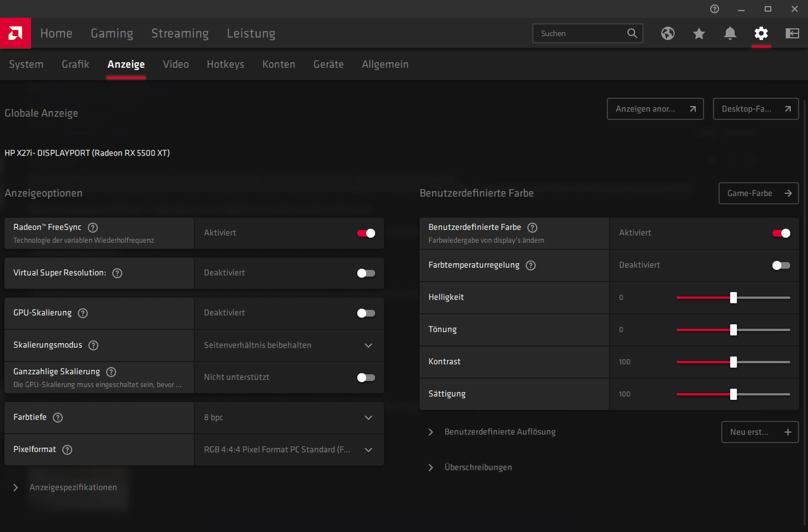808x532 pixels.
Task: Switch to Grafik sub-tab
Action: [x=76, y=64]
